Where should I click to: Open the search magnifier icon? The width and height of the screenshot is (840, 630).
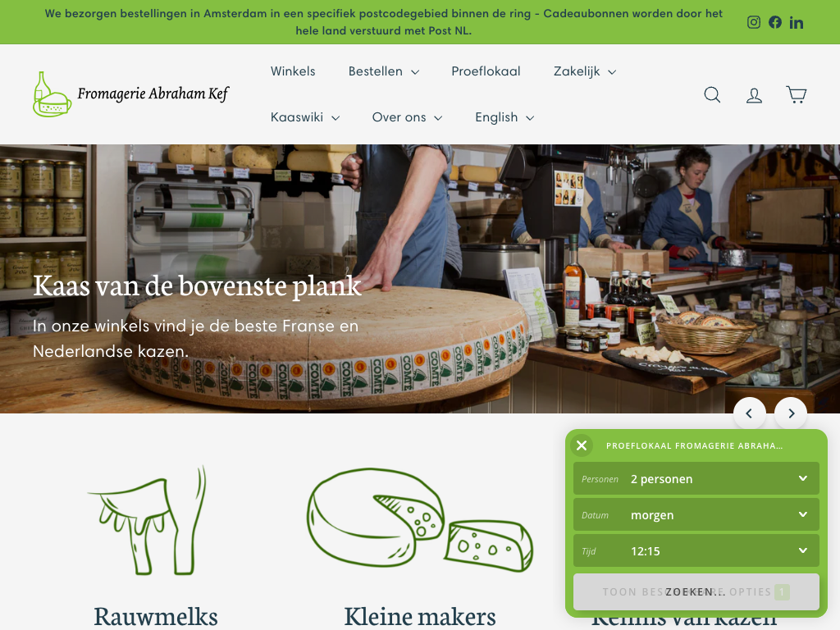pyautogui.click(x=712, y=95)
